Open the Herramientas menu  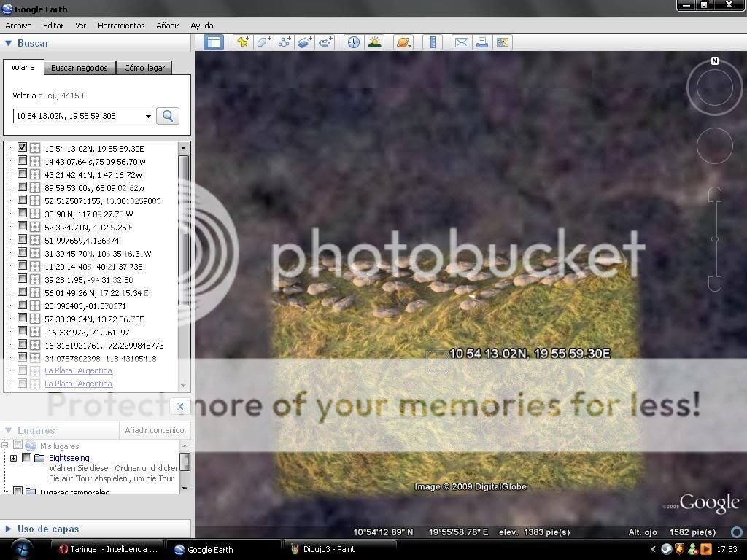coord(121,26)
